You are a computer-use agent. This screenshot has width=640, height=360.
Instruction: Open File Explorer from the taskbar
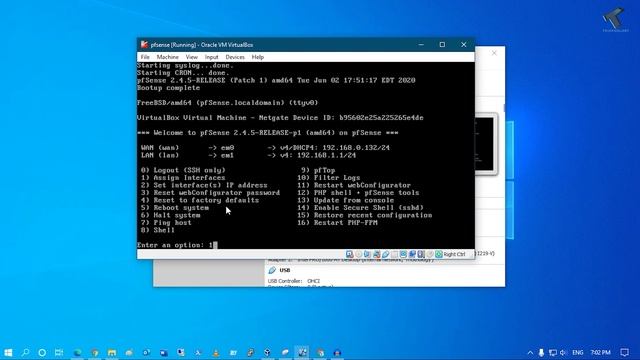pos(112,352)
